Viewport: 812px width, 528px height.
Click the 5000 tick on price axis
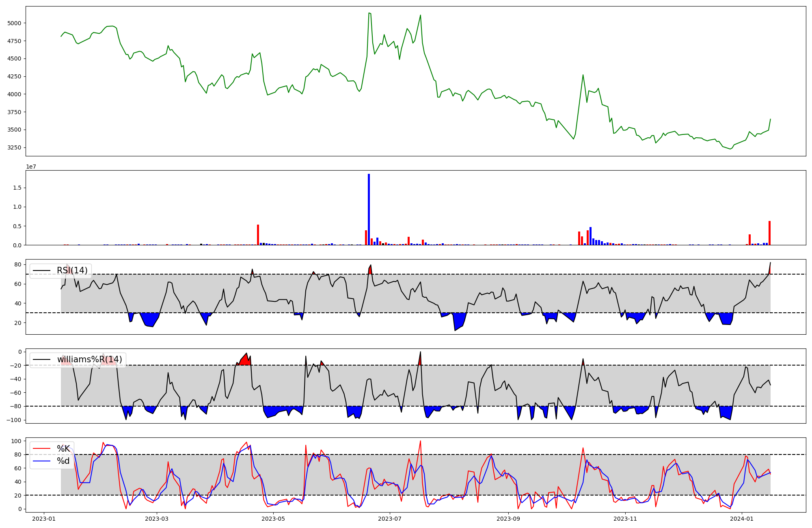(14, 23)
